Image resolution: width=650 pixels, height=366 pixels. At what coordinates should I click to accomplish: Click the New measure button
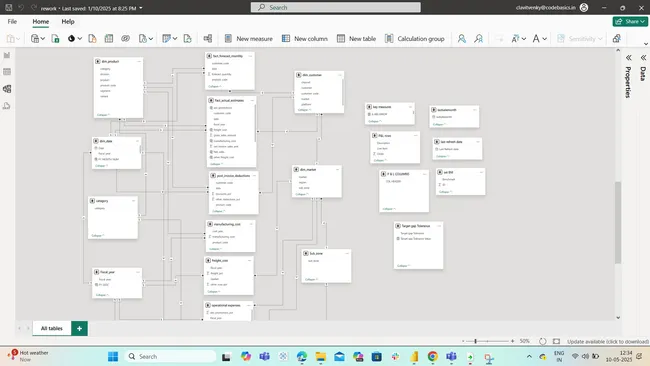point(248,39)
